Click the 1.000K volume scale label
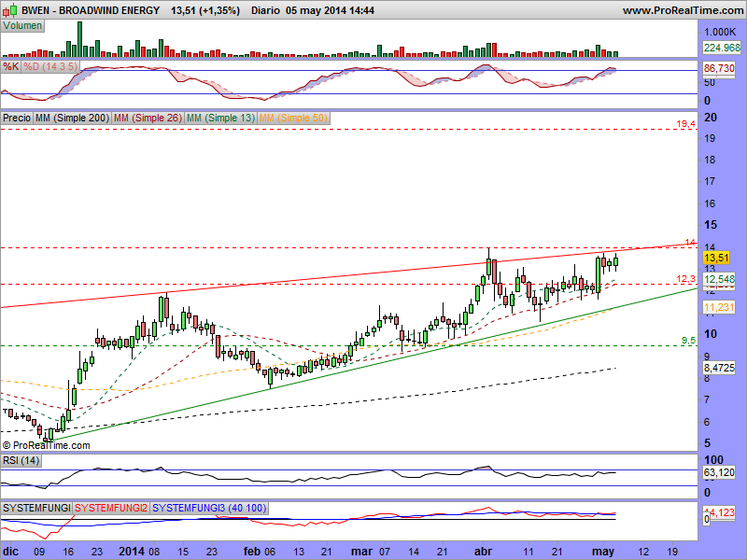The image size is (747, 560). (x=720, y=32)
